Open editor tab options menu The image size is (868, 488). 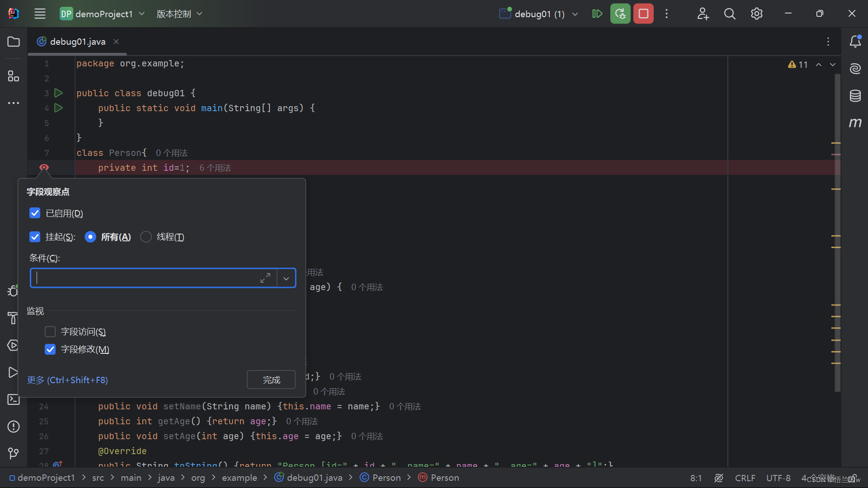[x=828, y=42]
